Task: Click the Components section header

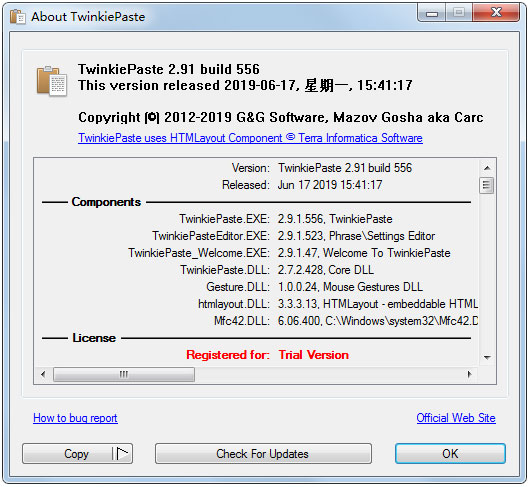Action: click(106, 202)
